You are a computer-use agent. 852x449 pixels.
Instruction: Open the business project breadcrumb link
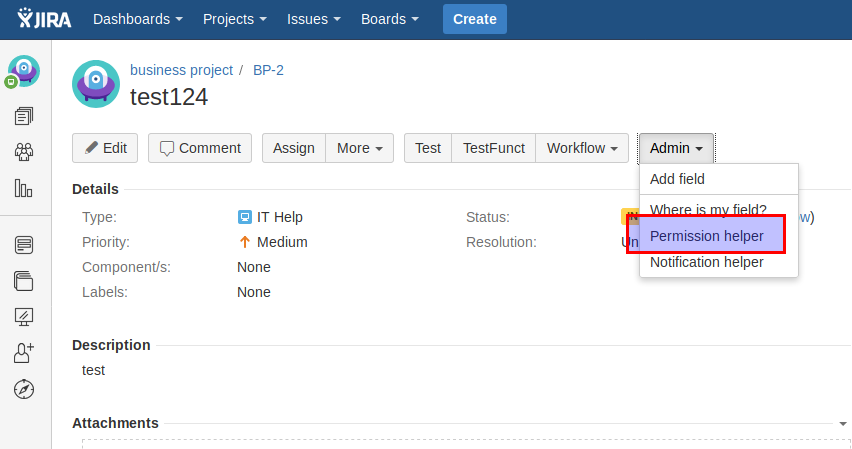181,70
